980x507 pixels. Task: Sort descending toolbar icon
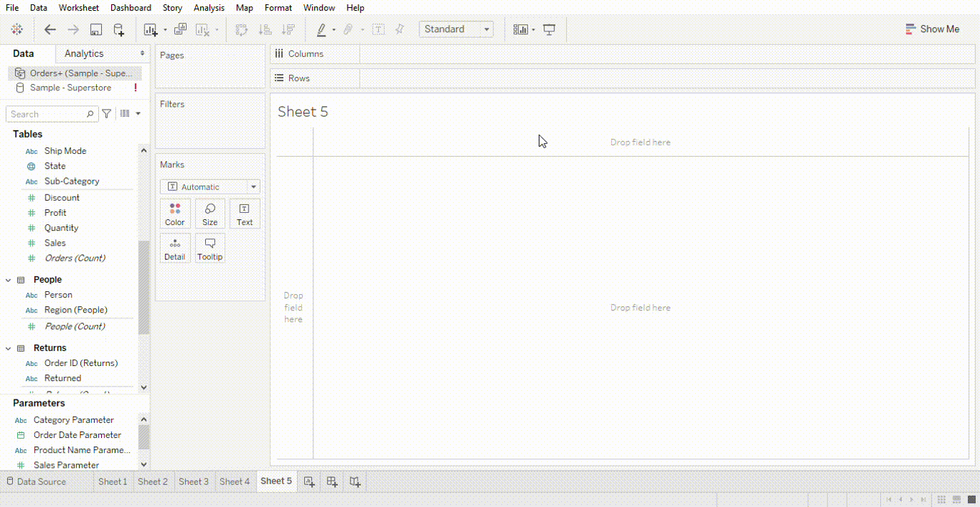(x=288, y=29)
